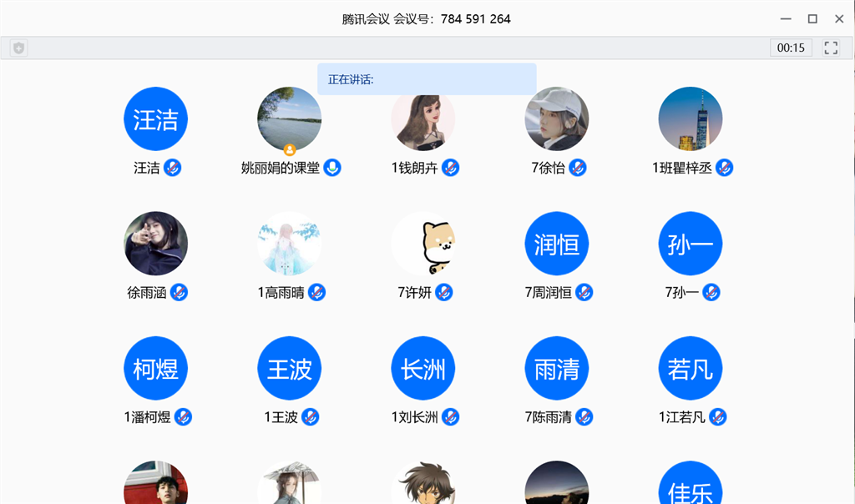Click the participant name 7周润恒
This screenshot has width=855, height=504.
coord(548,293)
